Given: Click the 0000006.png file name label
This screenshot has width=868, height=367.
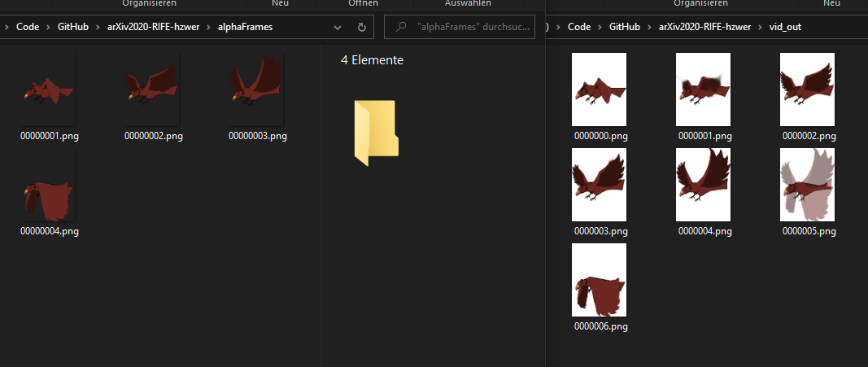Looking at the screenshot, I should point(601,326).
